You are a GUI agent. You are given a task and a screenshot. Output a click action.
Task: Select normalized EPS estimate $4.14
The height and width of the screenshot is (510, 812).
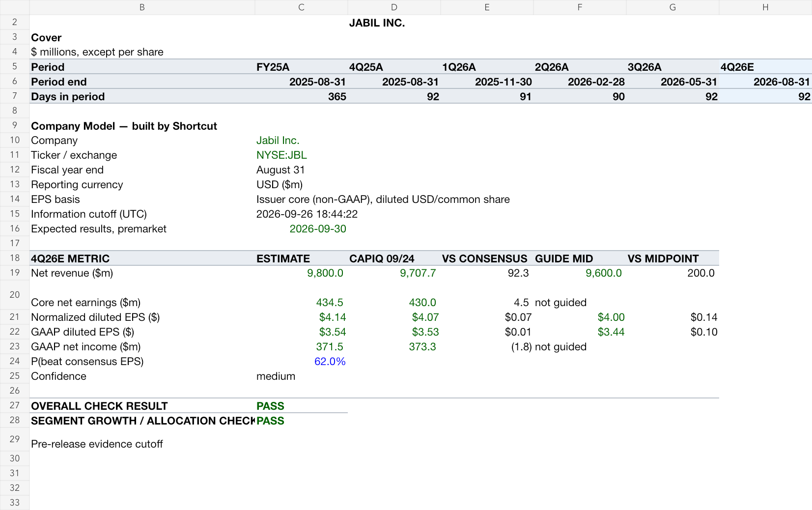[x=301, y=317]
